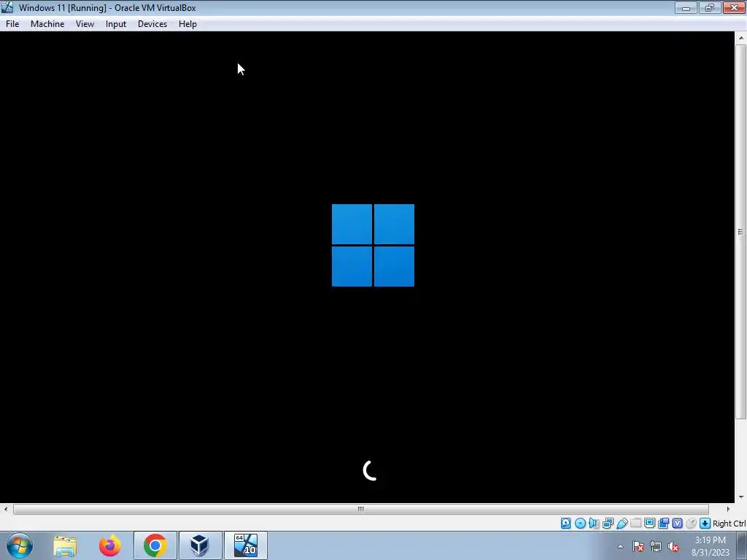Switch to VirtualBox Manager in taskbar
The width and height of the screenshot is (747, 560).
pos(200,545)
